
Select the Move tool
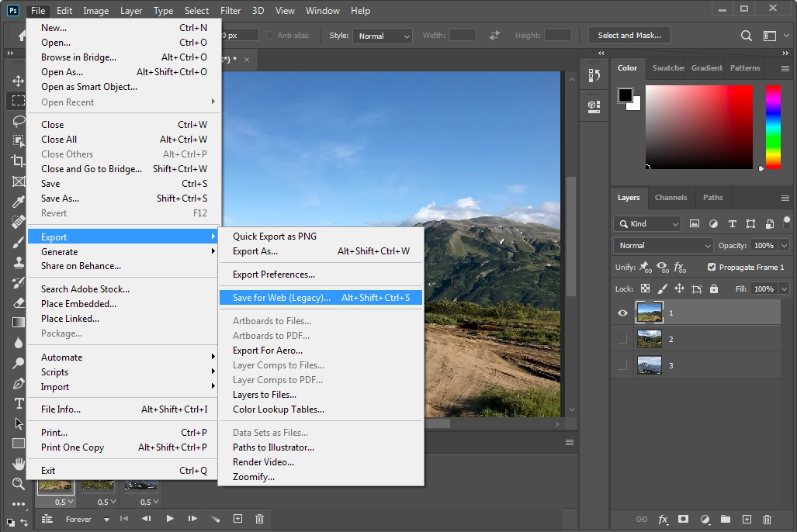(x=18, y=80)
